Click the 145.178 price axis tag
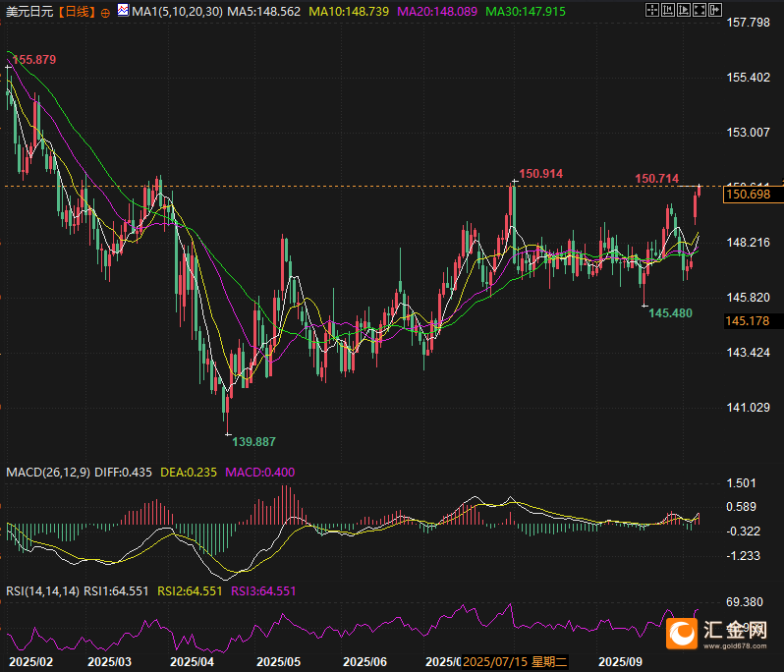 [x=753, y=321]
